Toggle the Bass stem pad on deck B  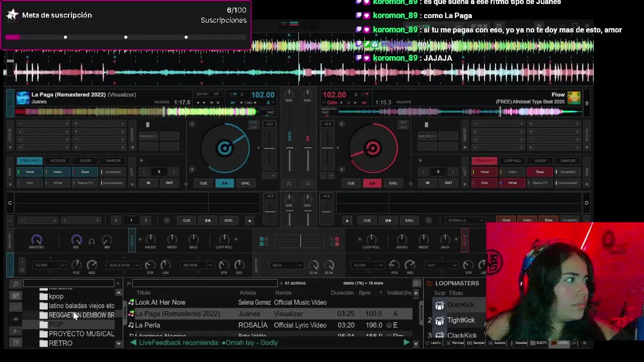pos(540,172)
